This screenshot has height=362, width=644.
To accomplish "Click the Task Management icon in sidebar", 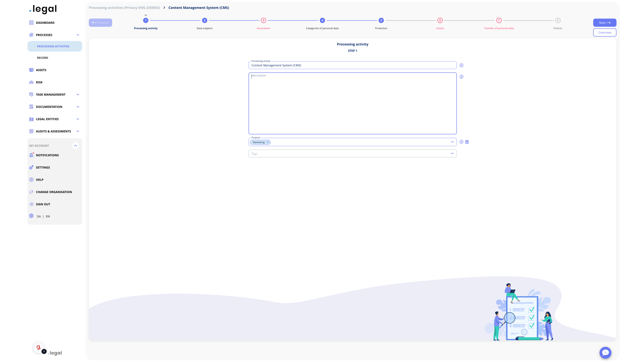I will point(32,95).
